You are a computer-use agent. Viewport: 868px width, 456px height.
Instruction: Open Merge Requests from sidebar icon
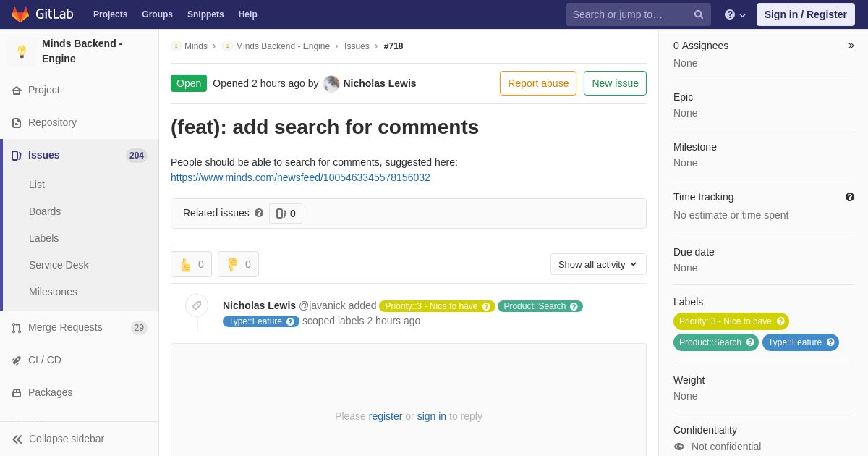click(17, 328)
